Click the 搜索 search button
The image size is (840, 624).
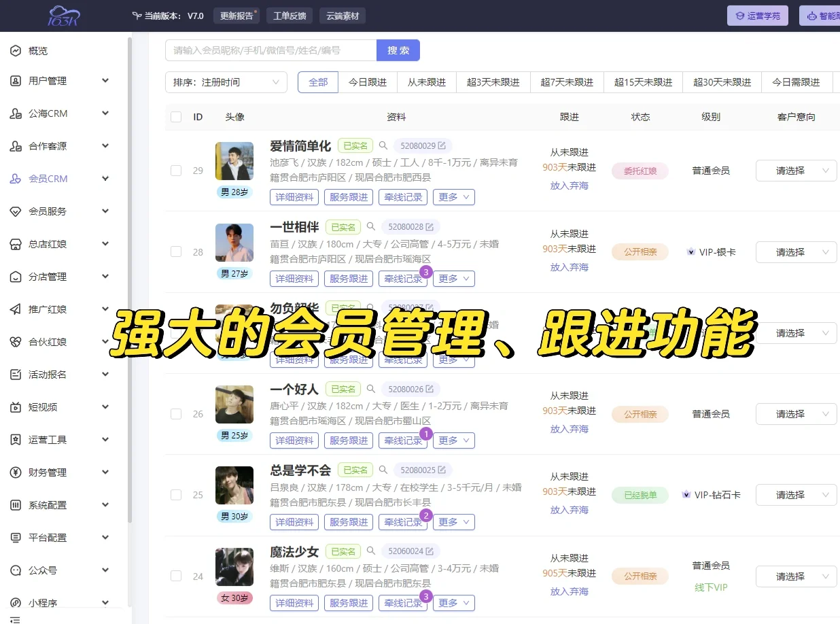click(x=398, y=50)
